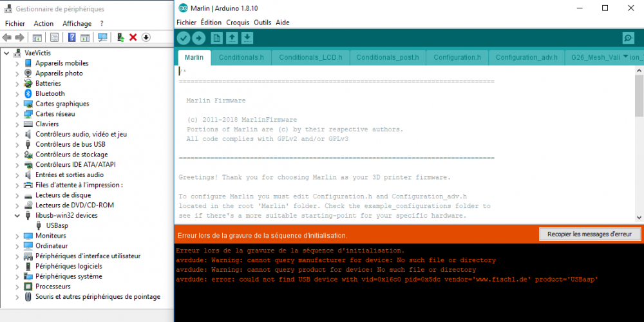
Task: Switch to the Configuration_adv.h tab
Action: coord(527,57)
